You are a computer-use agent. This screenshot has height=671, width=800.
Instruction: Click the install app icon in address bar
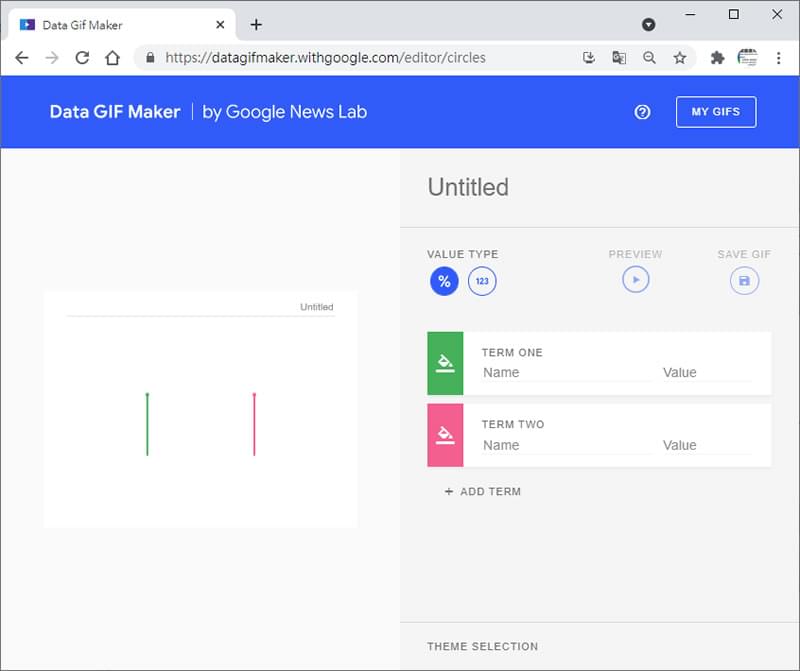pyautogui.click(x=589, y=58)
